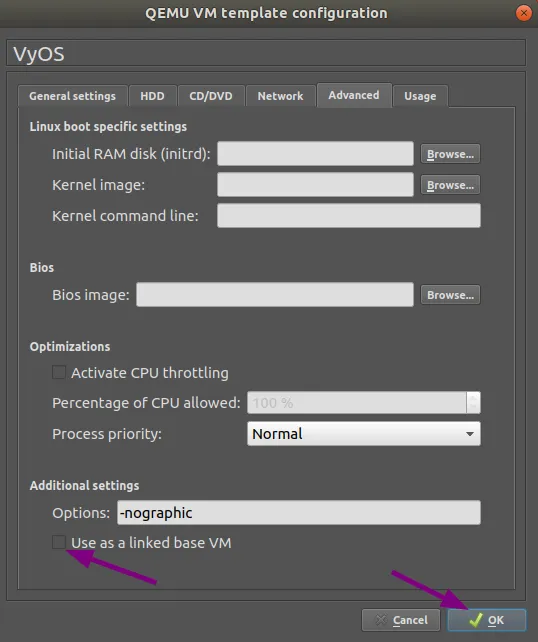
Task: Browse for the Kernel image
Action: tap(450, 185)
